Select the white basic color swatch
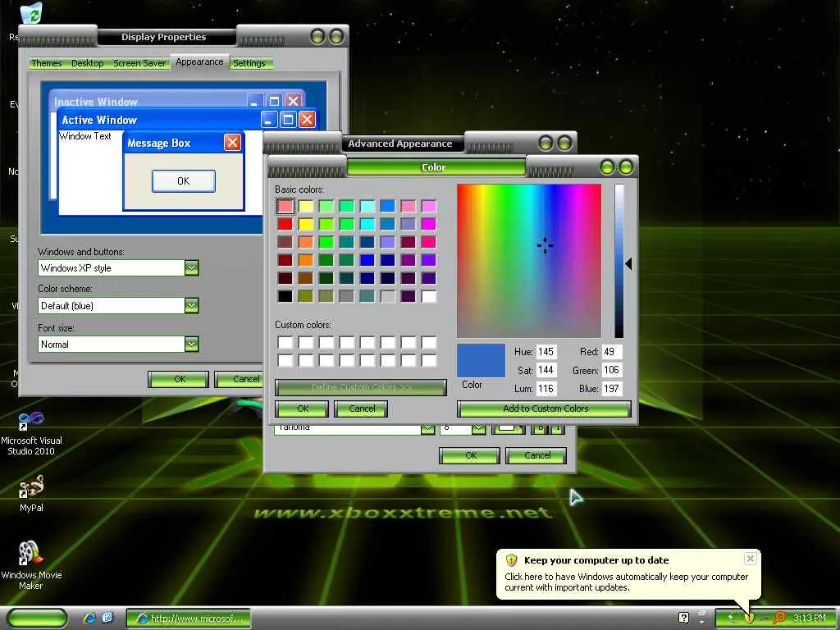 click(428, 295)
